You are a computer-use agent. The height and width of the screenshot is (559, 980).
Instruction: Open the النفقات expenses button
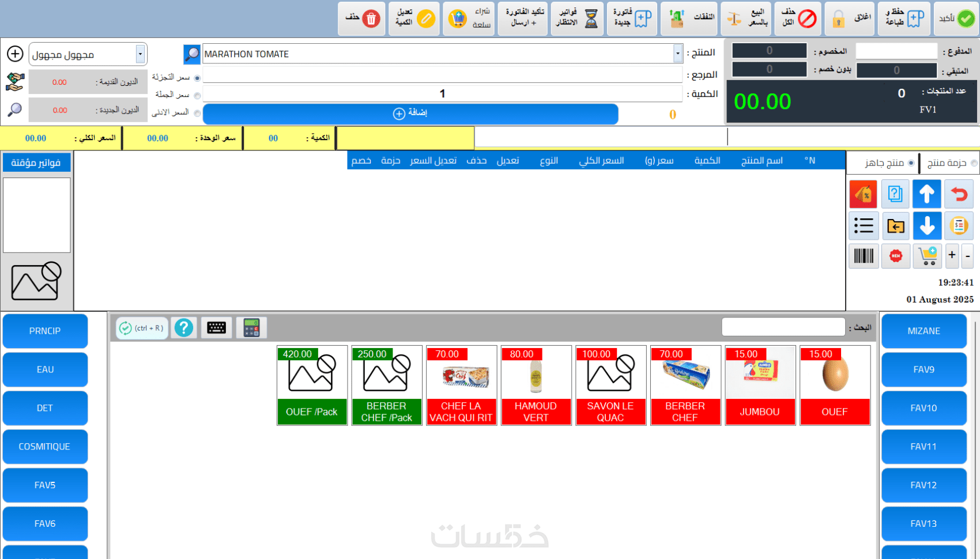[x=689, y=18]
